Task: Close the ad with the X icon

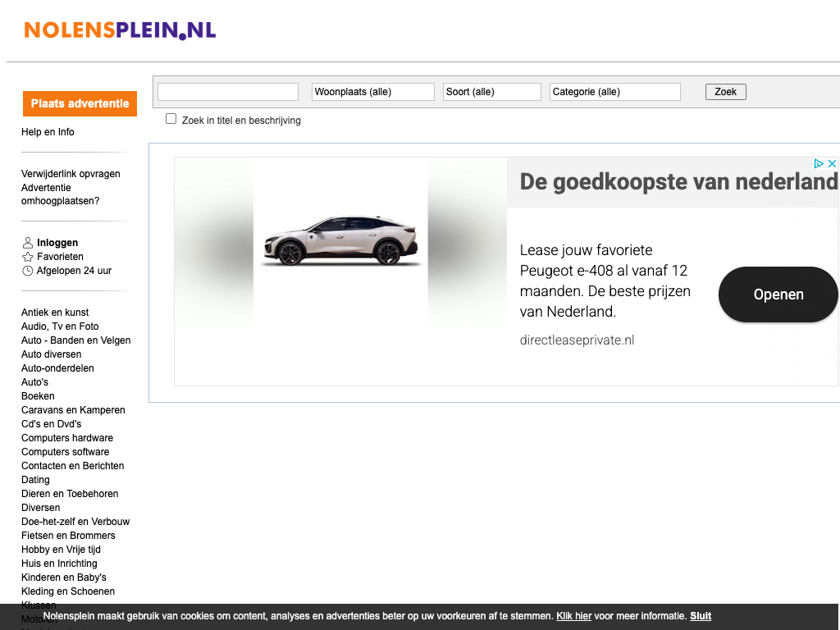Action: click(831, 164)
